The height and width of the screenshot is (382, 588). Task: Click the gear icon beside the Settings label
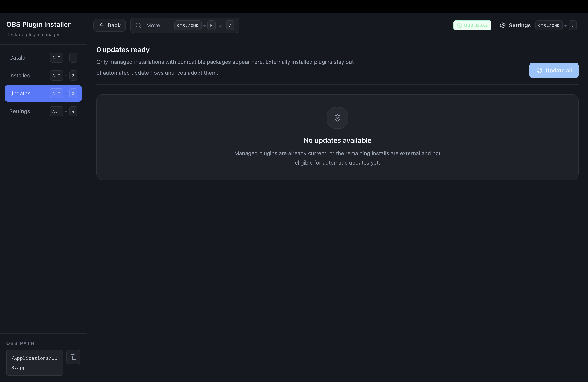[503, 25]
